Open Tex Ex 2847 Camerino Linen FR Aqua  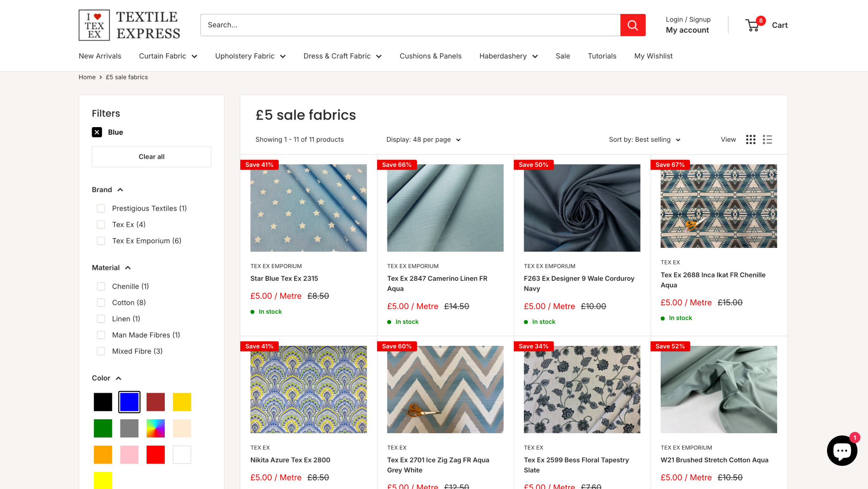tap(437, 284)
